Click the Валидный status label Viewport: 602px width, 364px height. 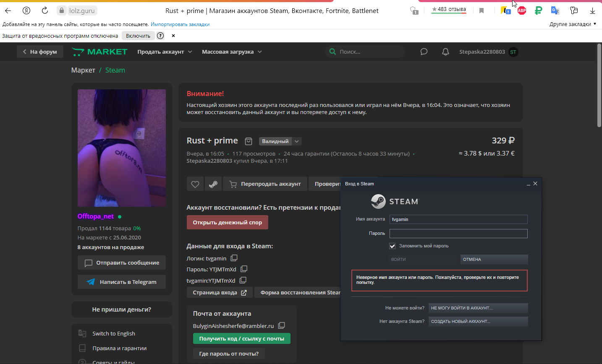(x=275, y=141)
